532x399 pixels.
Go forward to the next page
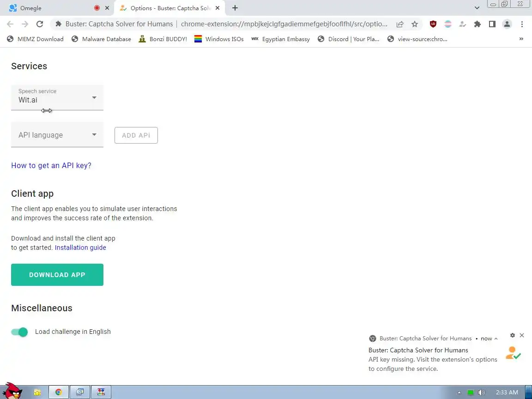[25, 24]
